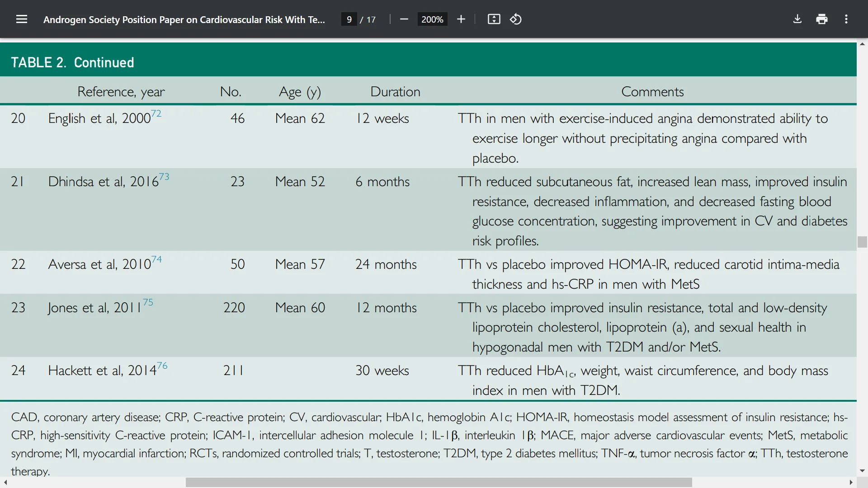Click the 'Reference, year' column header
Image resolution: width=868 pixels, height=488 pixels.
[x=121, y=92]
